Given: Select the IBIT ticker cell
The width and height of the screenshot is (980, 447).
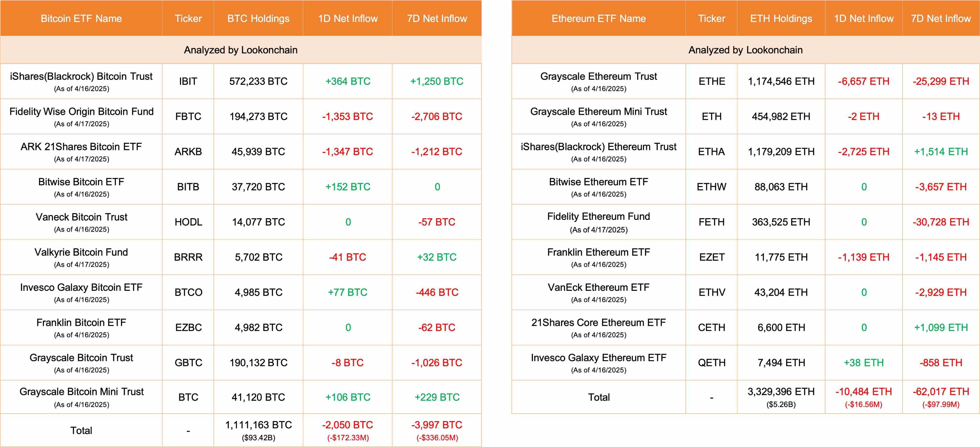Looking at the screenshot, I should click(188, 81).
